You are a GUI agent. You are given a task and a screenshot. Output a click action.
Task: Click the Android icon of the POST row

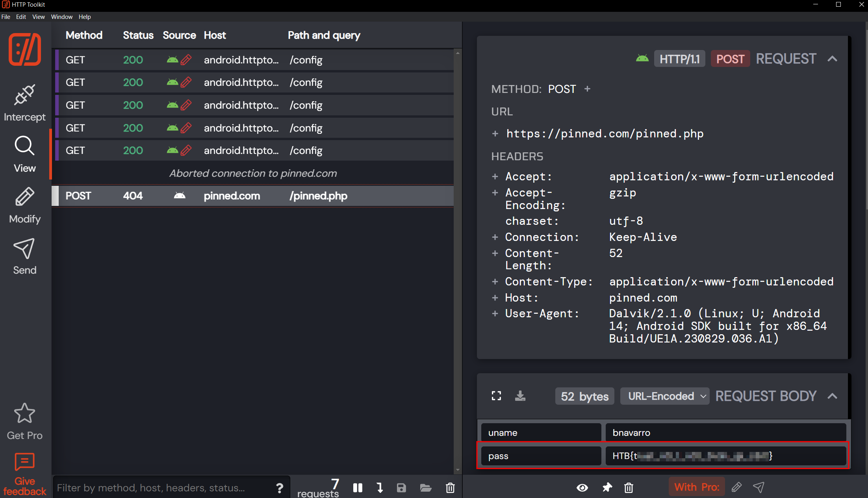pos(180,196)
